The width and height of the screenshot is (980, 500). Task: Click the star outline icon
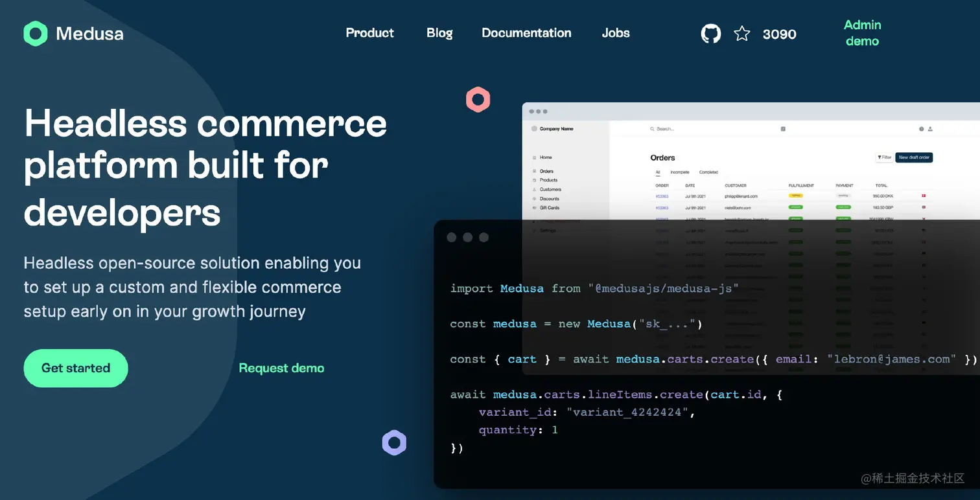pyautogui.click(x=742, y=34)
